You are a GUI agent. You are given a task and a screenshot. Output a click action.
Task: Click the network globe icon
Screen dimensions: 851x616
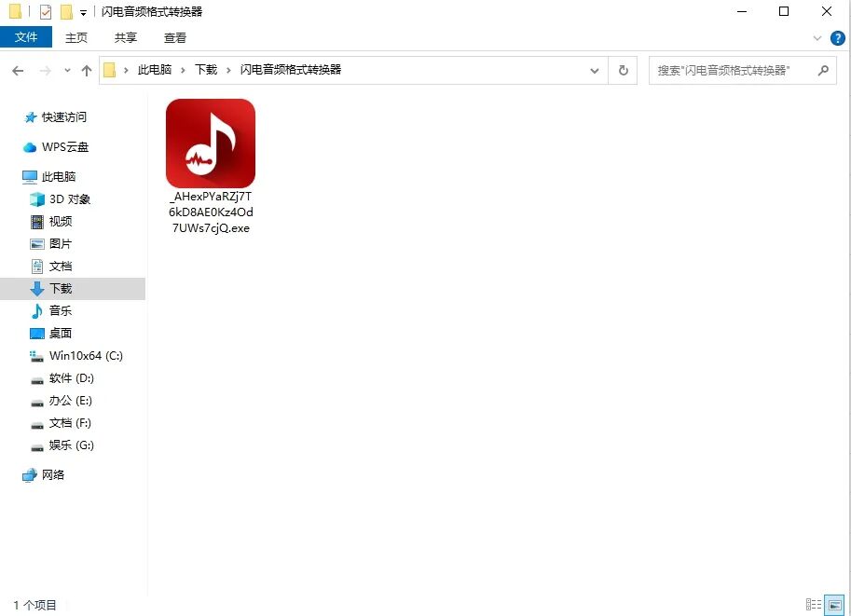coord(29,475)
